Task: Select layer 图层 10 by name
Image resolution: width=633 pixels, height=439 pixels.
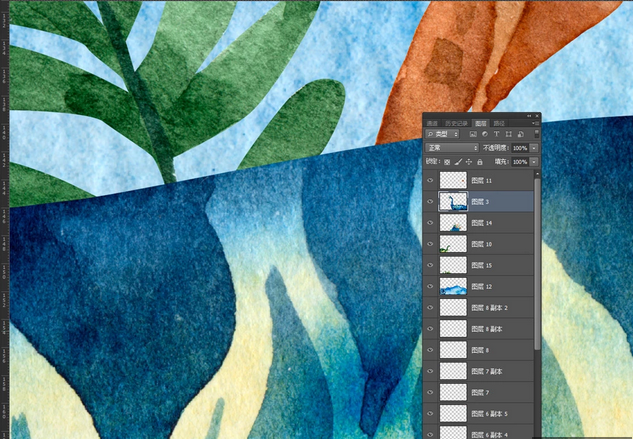Action: (x=480, y=244)
